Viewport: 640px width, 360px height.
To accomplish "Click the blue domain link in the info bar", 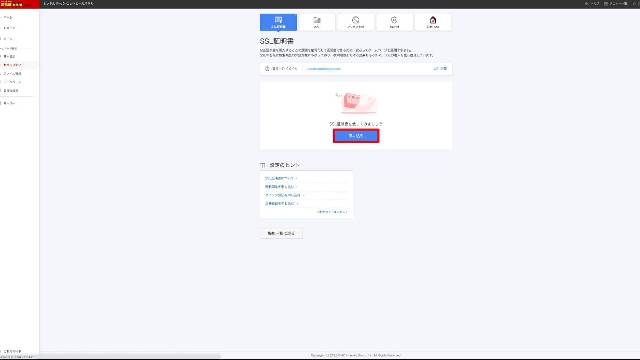I will (x=324, y=69).
